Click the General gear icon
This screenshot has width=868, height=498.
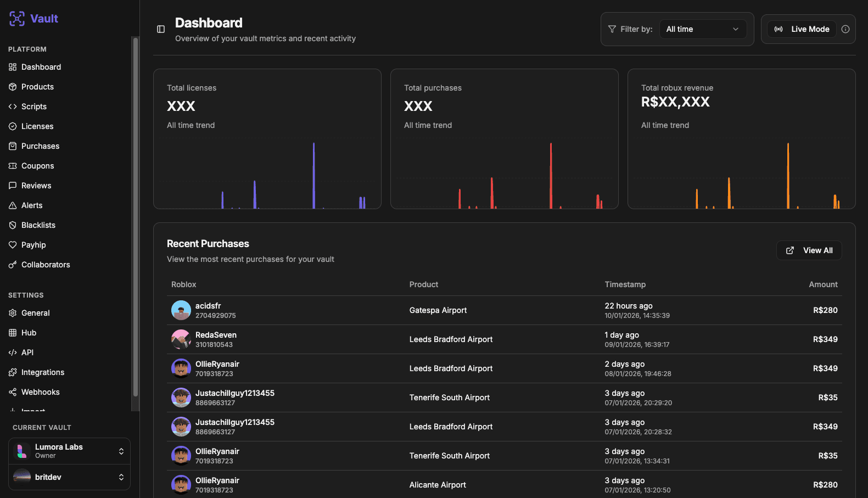(13, 313)
